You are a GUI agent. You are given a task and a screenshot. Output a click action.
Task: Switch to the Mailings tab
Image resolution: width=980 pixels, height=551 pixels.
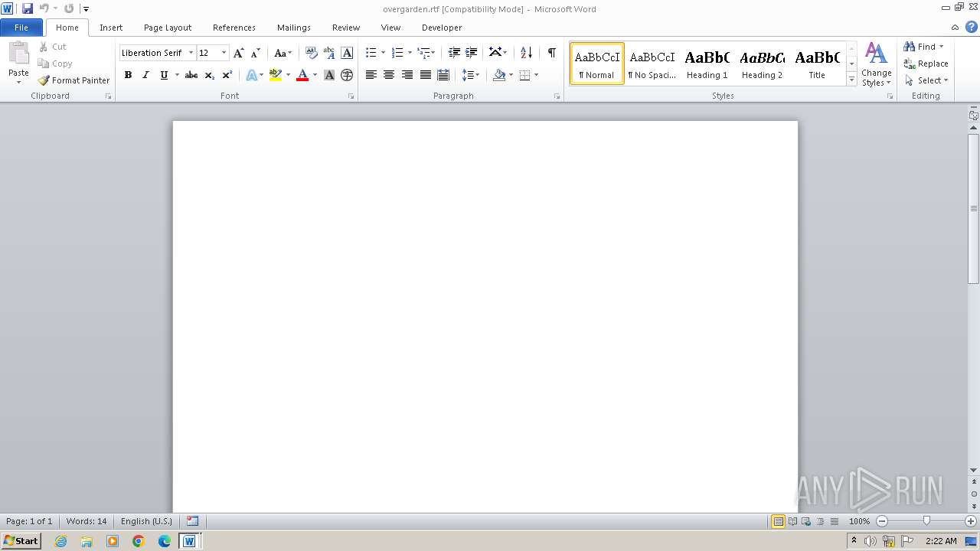coord(294,28)
